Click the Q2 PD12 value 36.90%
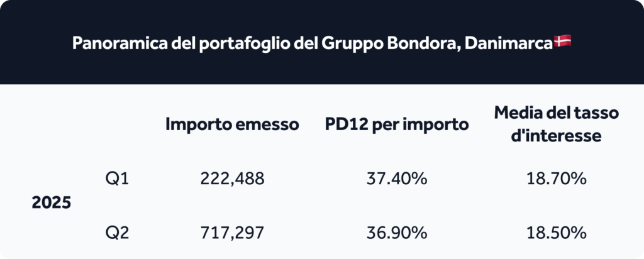The image size is (644, 259). (397, 234)
